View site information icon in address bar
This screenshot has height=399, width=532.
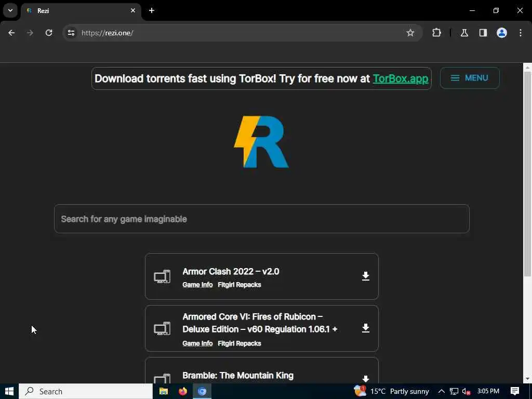point(71,33)
